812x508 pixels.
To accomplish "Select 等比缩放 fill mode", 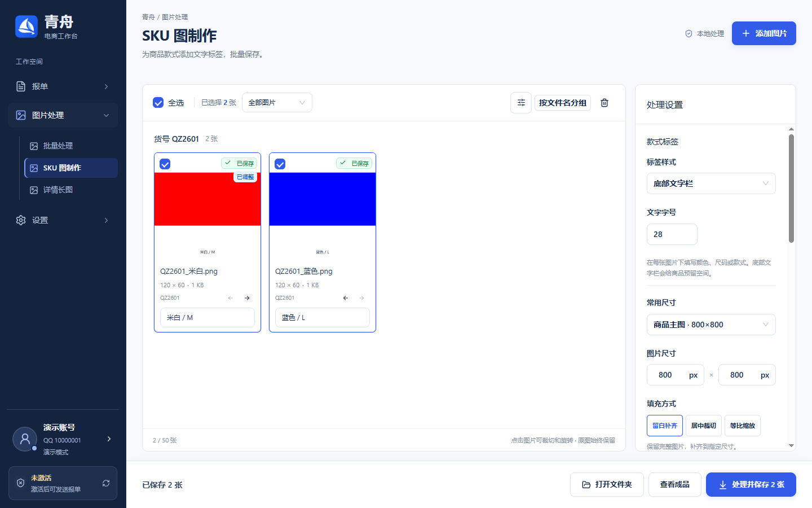I will point(743,426).
